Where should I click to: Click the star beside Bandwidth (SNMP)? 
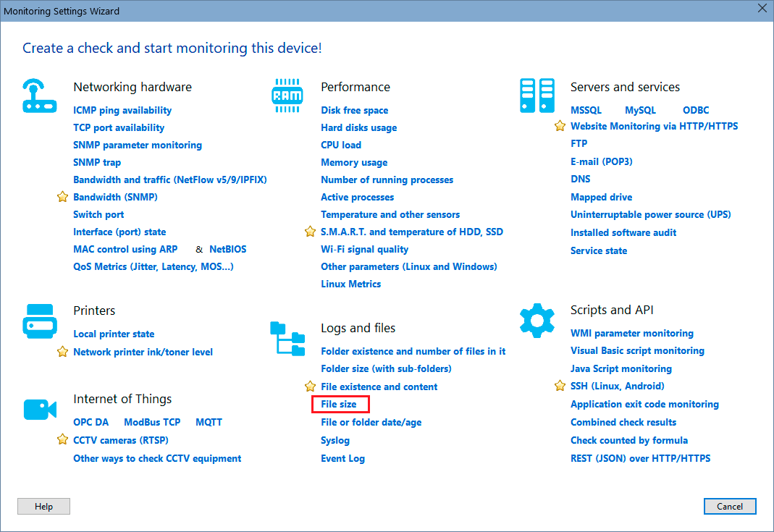tap(62, 197)
